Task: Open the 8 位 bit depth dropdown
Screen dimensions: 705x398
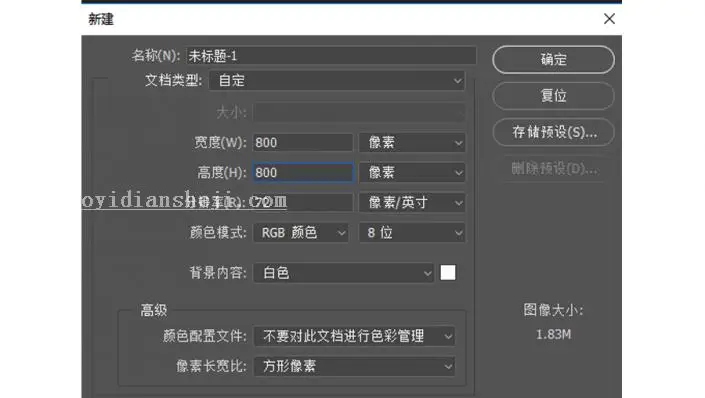Action: point(412,233)
